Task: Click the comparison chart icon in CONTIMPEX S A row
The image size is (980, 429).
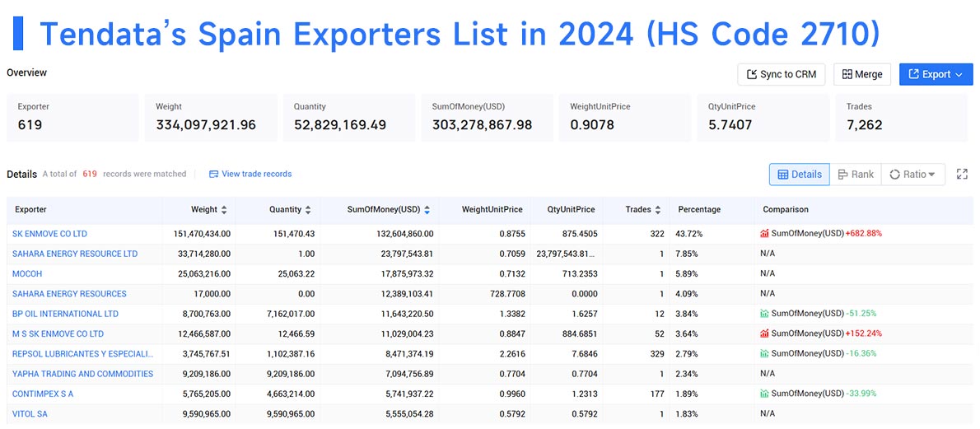Action: click(x=764, y=394)
